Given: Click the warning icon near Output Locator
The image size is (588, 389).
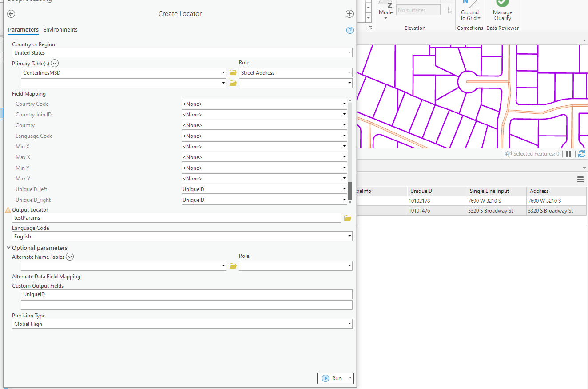Looking at the screenshot, I should (8, 209).
